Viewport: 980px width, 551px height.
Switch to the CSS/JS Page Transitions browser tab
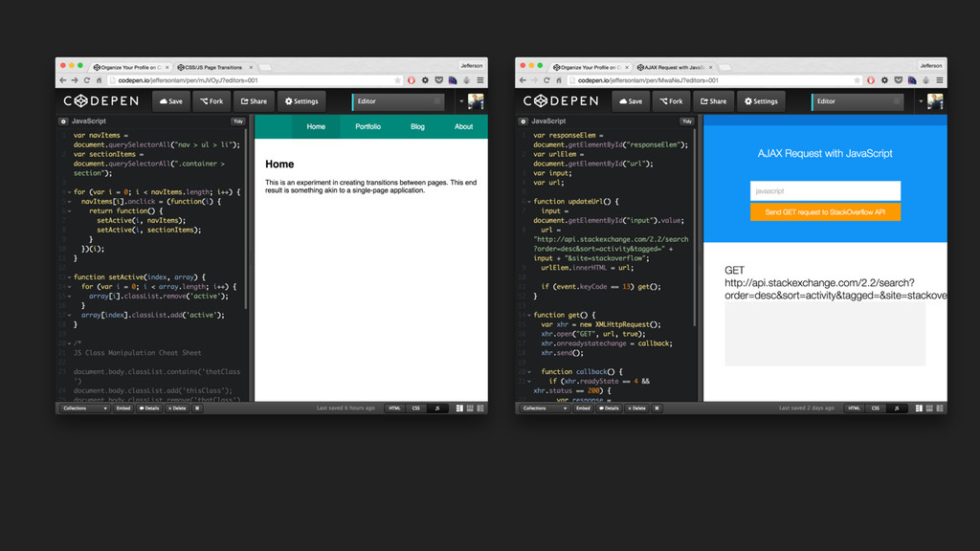[213, 67]
